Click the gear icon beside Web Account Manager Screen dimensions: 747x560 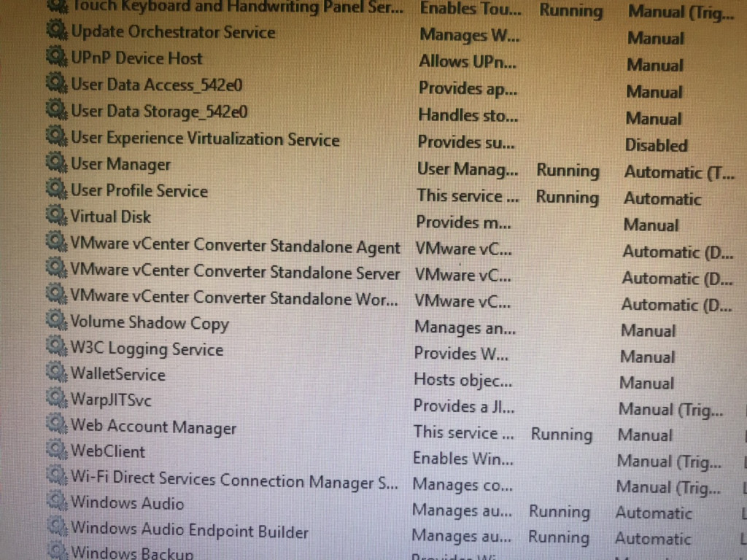click(x=56, y=424)
